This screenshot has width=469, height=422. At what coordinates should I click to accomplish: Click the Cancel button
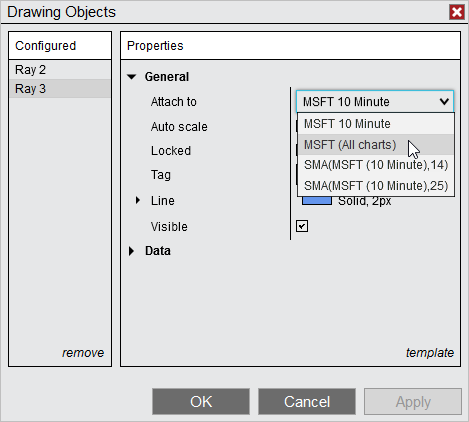coord(307,402)
